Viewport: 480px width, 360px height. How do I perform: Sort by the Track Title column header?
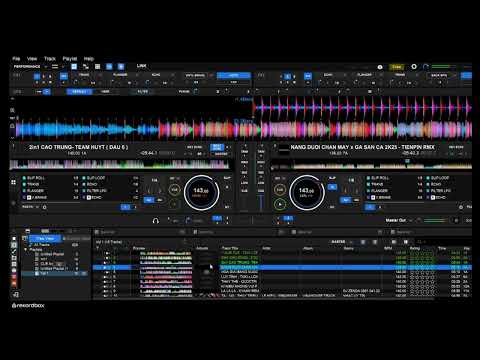point(230,248)
